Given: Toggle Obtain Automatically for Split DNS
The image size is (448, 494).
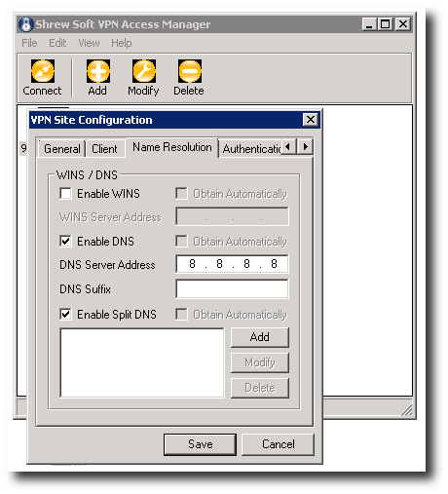Looking at the screenshot, I should (x=181, y=315).
